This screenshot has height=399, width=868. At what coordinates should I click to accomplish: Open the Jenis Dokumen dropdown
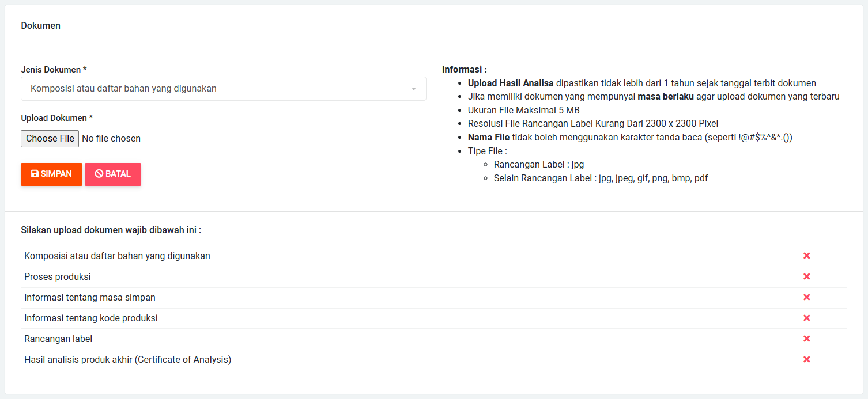point(223,89)
